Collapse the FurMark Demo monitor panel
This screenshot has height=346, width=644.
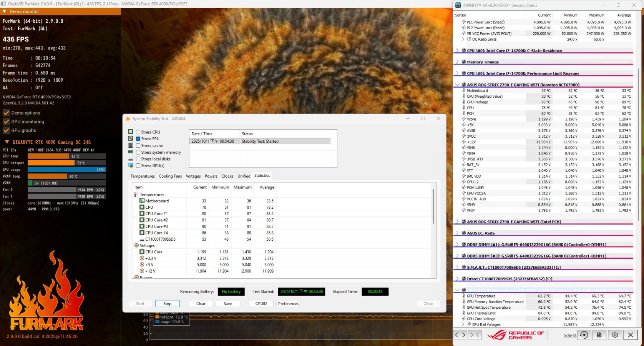tap(5, 12)
